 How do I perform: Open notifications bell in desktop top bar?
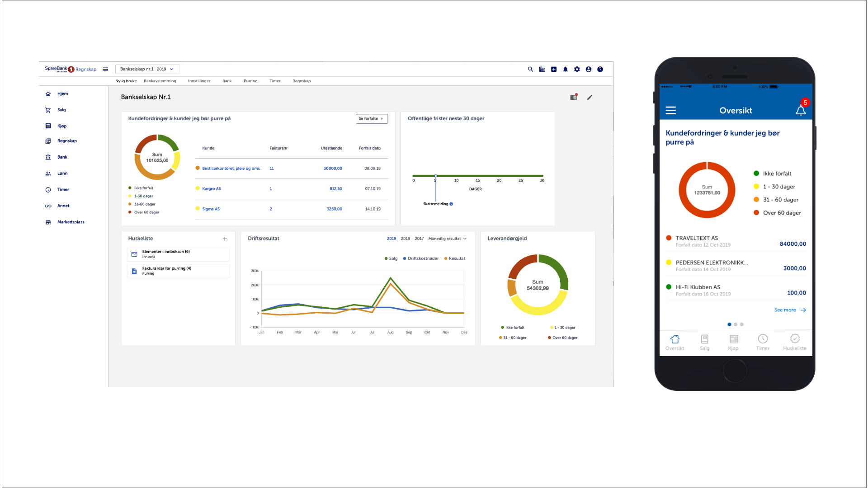click(565, 69)
